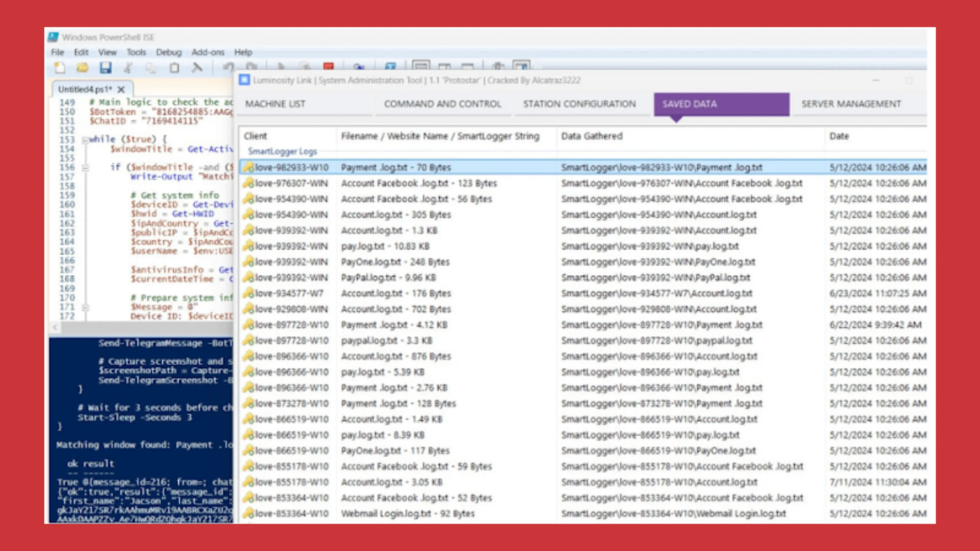Click the key icon on paypal.log.txt 3.3 KB row
The image size is (980, 551).
pos(248,340)
